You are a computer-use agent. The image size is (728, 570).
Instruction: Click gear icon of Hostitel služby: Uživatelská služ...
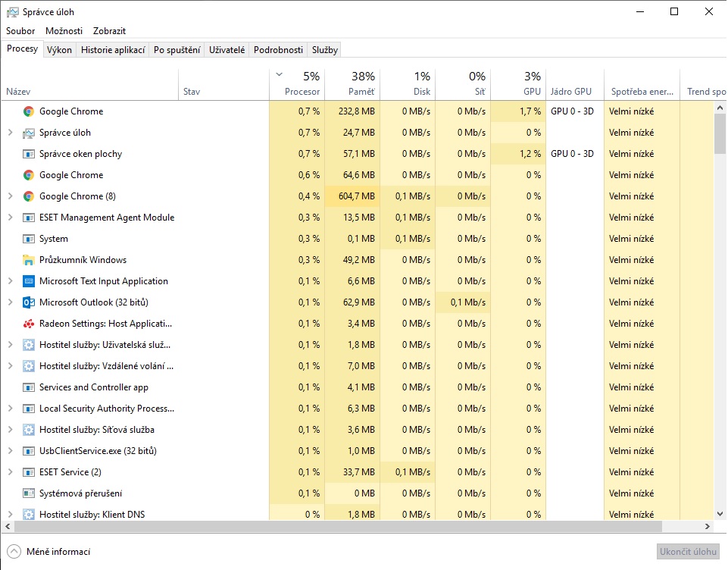(29, 345)
